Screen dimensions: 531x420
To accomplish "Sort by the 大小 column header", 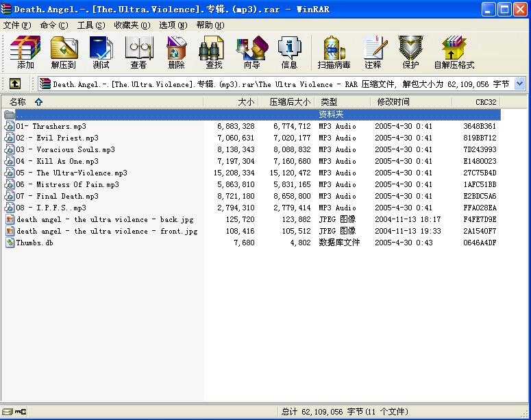I will coord(231,102).
